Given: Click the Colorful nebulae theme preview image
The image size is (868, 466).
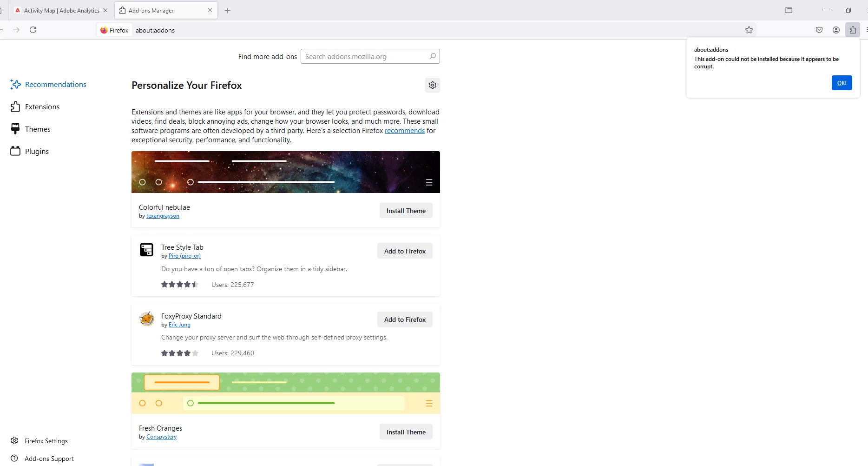Looking at the screenshot, I should pos(286,172).
